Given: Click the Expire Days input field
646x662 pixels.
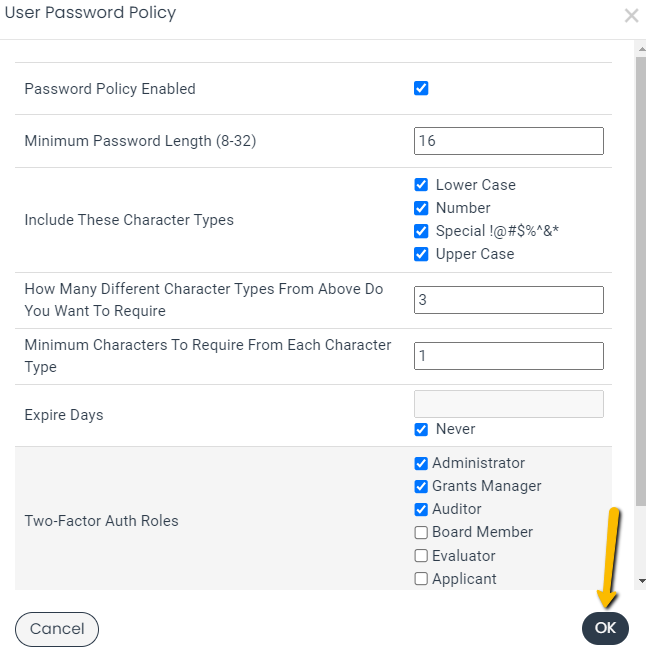Looking at the screenshot, I should point(509,404).
